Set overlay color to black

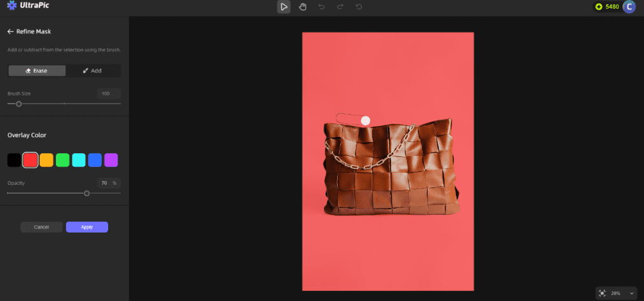pyautogui.click(x=14, y=160)
